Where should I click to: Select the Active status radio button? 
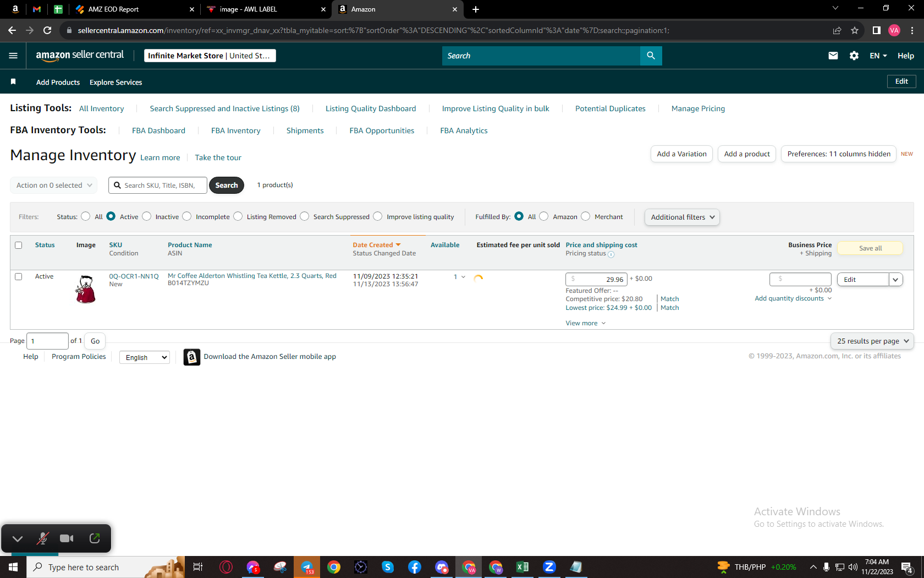[111, 216]
